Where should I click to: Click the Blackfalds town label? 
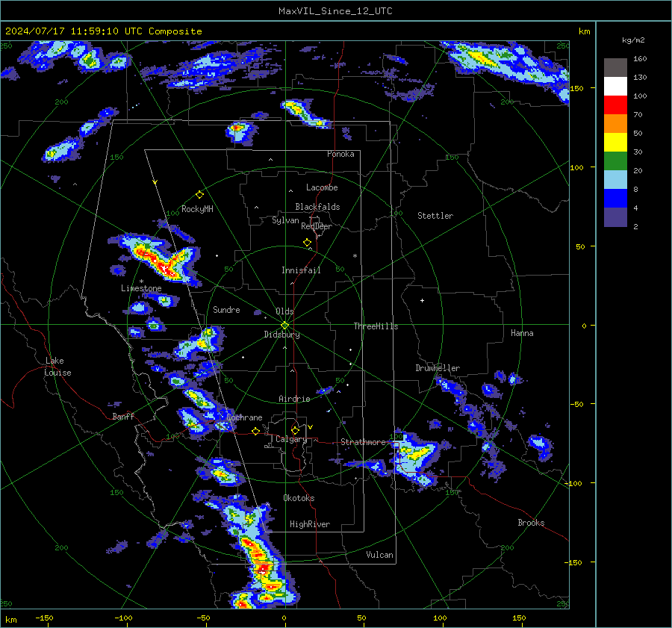point(317,207)
